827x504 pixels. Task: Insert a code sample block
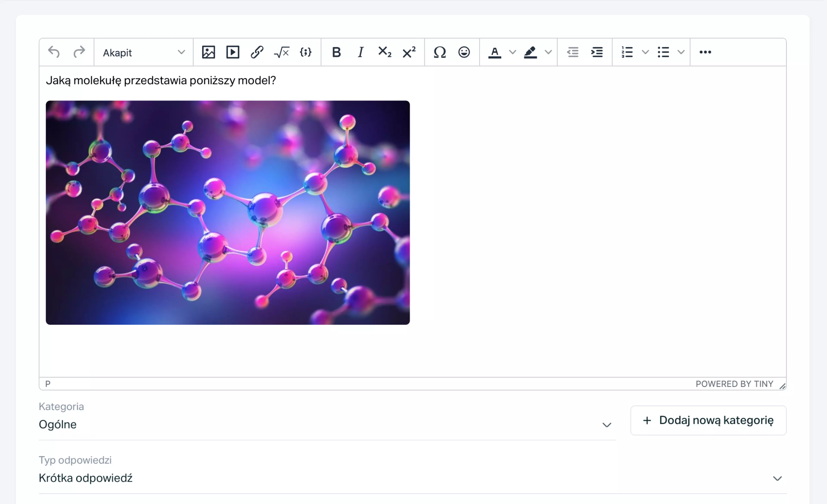(306, 52)
